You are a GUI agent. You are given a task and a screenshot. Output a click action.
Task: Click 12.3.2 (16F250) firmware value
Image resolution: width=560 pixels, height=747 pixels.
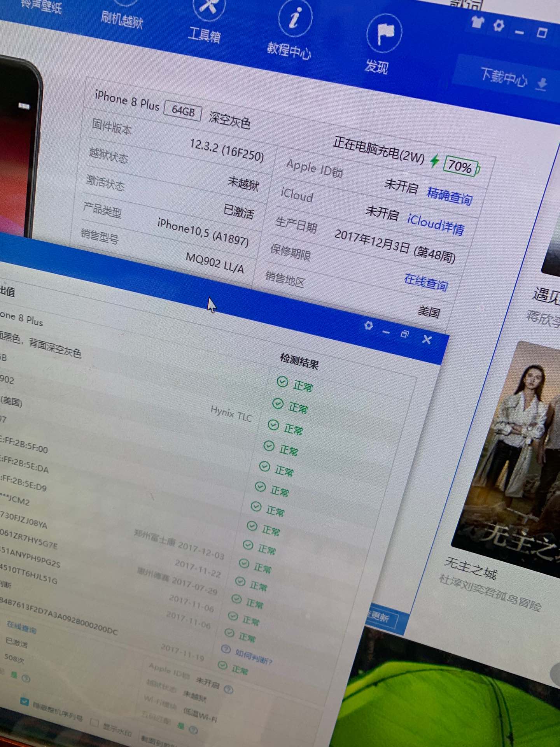coord(227,151)
